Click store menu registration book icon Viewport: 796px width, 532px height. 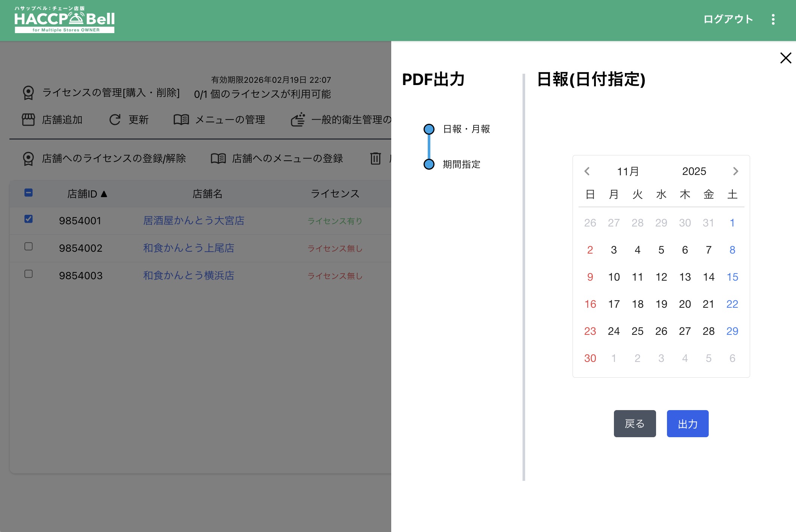tap(218, 158)
